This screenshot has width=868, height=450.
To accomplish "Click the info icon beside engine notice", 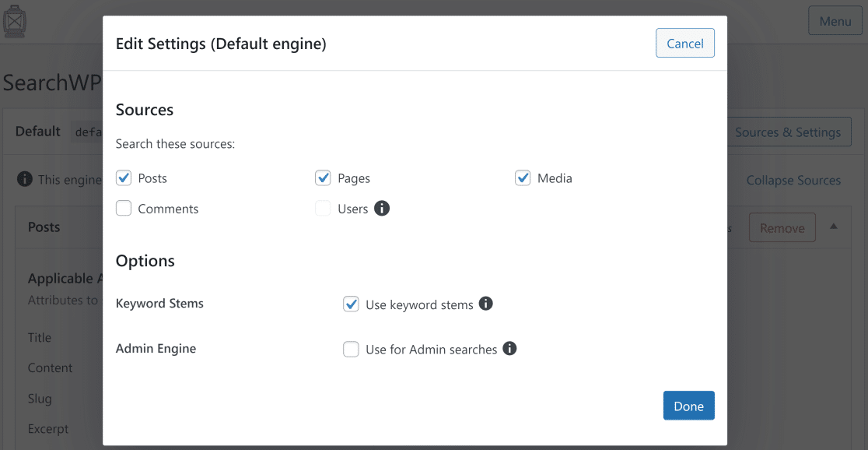I will pyautogui.click(x=25, y=180).
